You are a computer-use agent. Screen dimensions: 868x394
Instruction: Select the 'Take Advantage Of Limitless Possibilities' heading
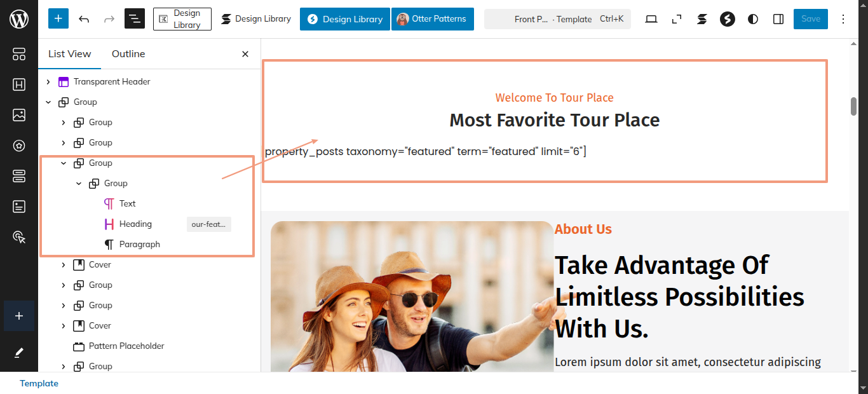(x=680, y=297)
